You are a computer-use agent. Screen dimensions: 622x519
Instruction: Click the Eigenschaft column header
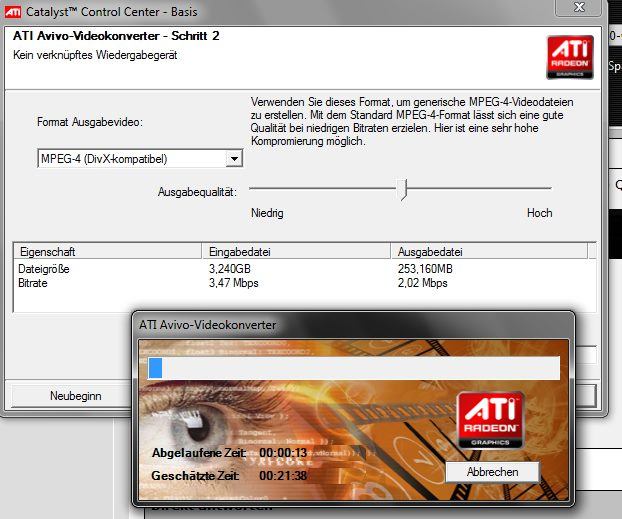point(108,252)
